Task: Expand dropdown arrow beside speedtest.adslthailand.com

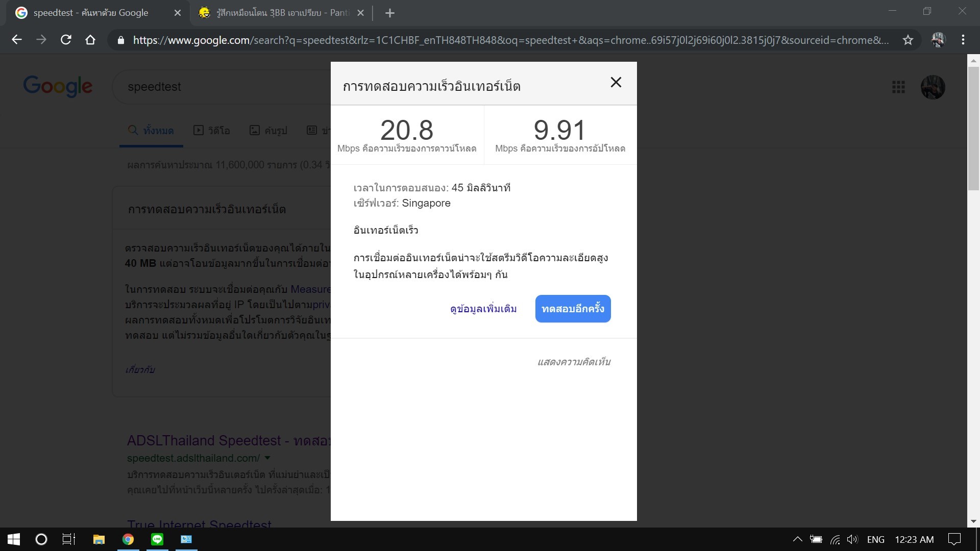Action: point(267,458)
